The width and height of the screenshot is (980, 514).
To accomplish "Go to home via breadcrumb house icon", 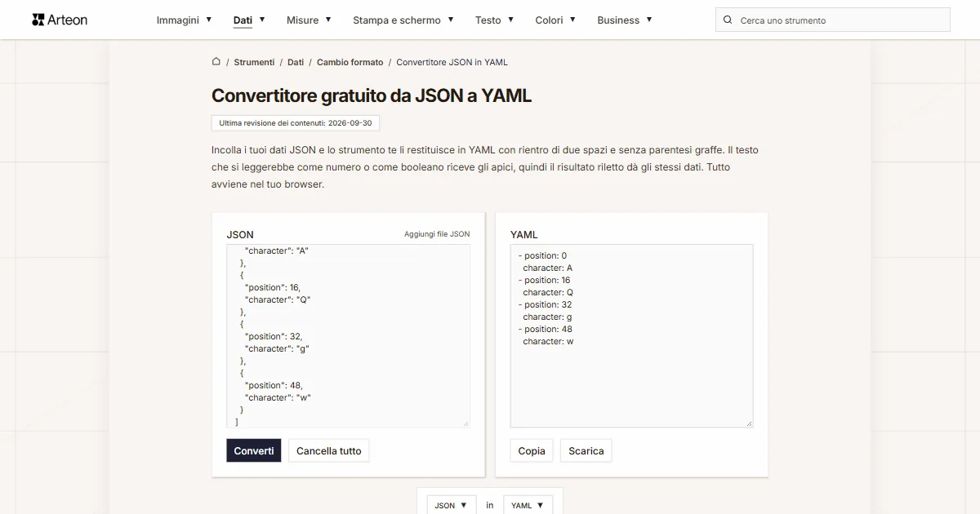I will point(216,61).
